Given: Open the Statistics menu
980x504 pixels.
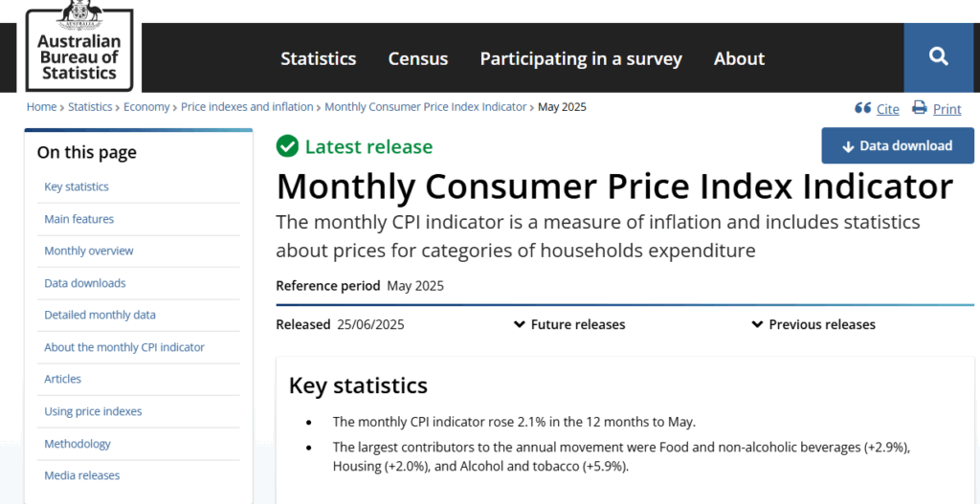Looking at the screenshot, I should click(318, 58).
